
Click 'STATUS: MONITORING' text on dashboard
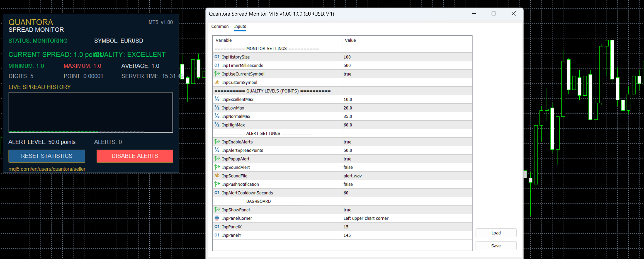(38, 41)
